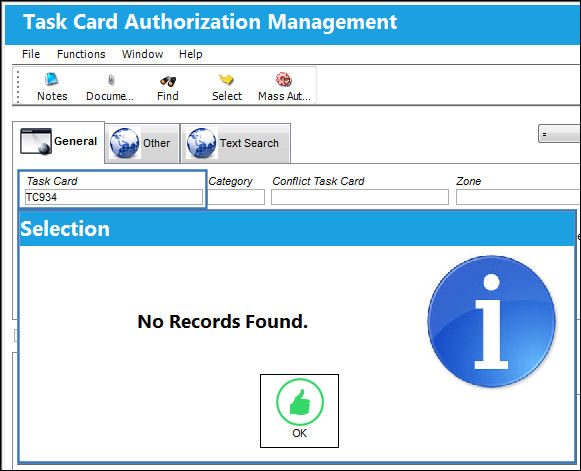Click the green thumbs-up OK icon
The height and width of the screenshot is (471, 581).
click(300, 402)
